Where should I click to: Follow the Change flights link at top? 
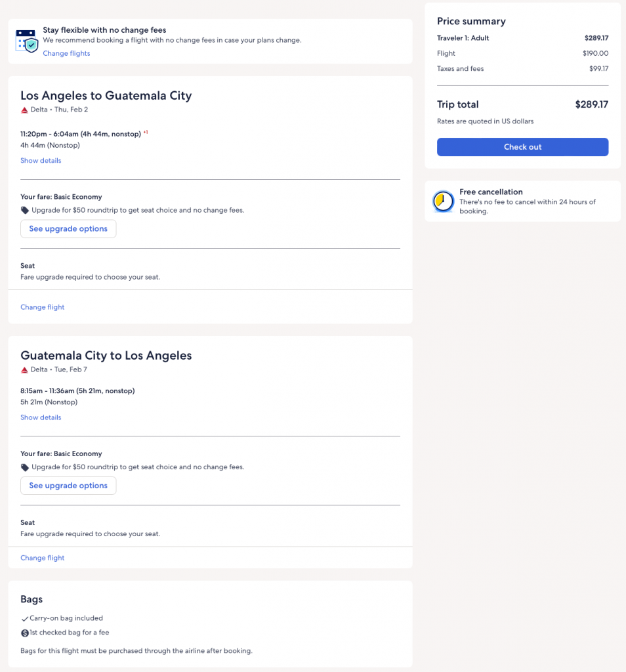coord(66,54)
